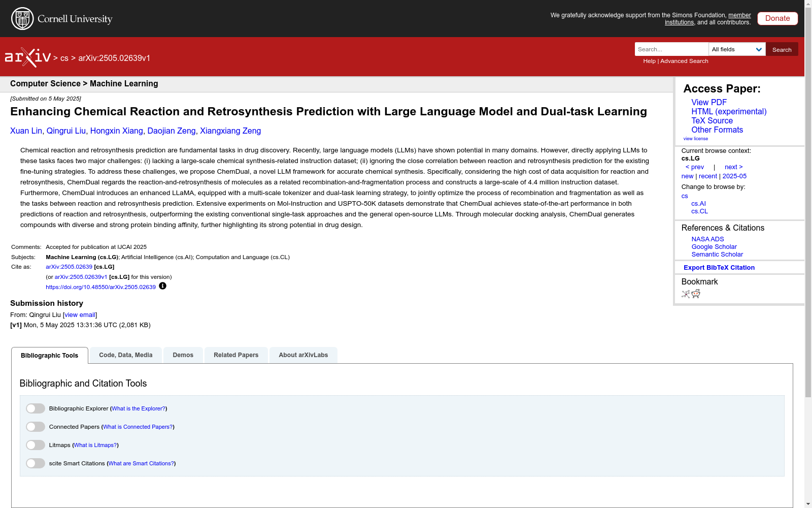Open author Xuan Lin link
This screenshot has width=812, height=508.
coord(26,131)
